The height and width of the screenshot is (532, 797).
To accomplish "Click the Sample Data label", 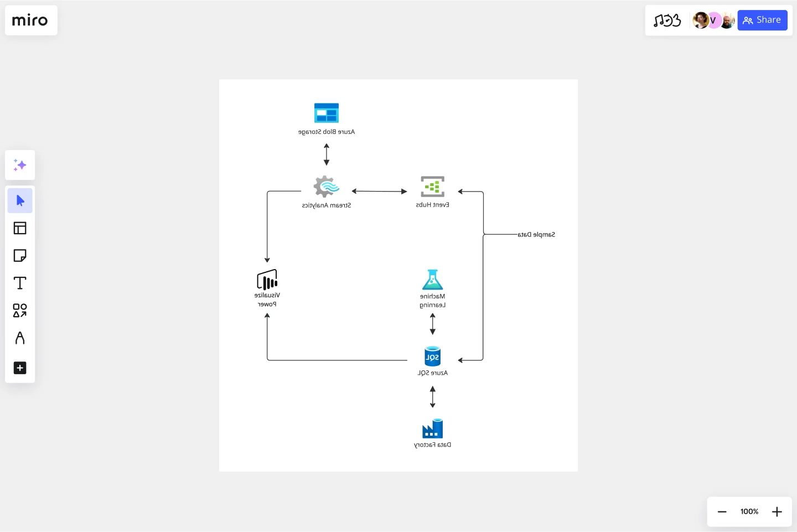I will 536,235.
